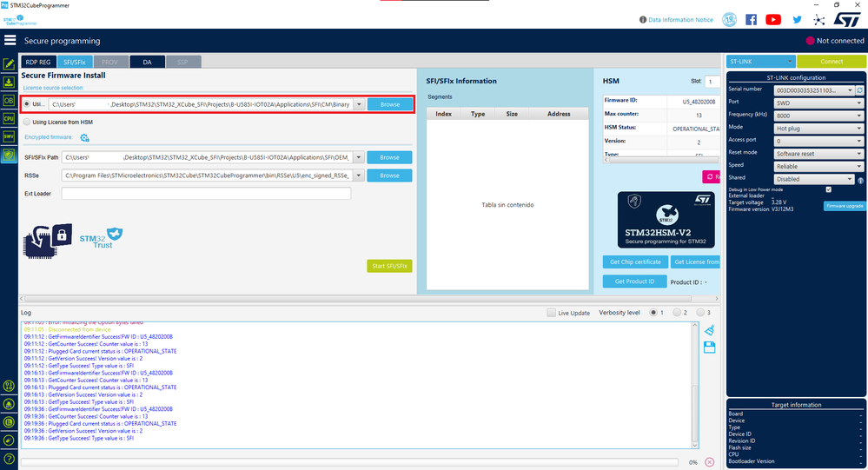Click the ST logo

click(847, 19)
